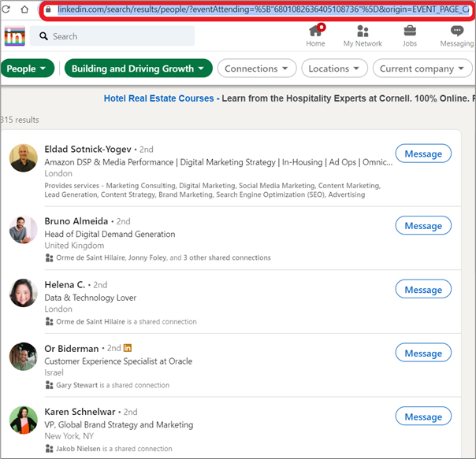
Task: View Gary Stewart shared connection link
Action: tap(113, 385)
